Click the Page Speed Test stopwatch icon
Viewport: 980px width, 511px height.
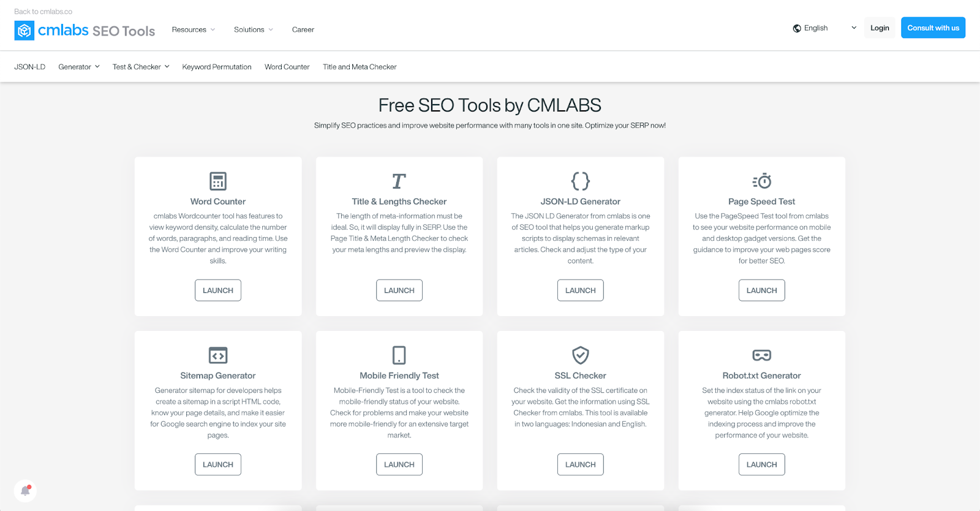point(762,181)
